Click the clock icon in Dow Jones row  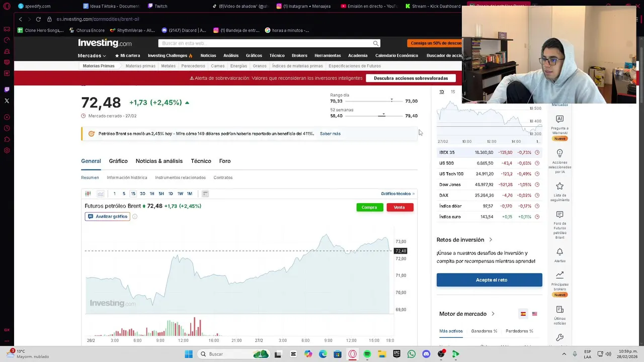coord(537,185)
